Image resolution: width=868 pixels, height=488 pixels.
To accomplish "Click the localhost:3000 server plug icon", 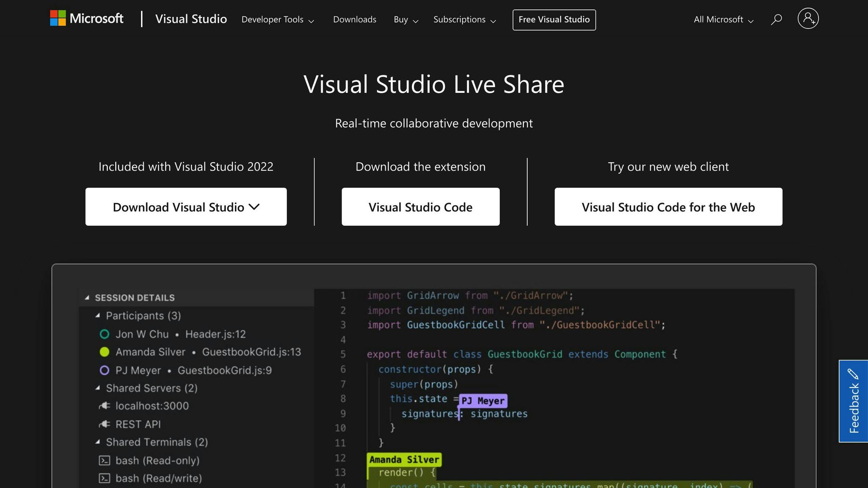I will (x=104, y=406).
